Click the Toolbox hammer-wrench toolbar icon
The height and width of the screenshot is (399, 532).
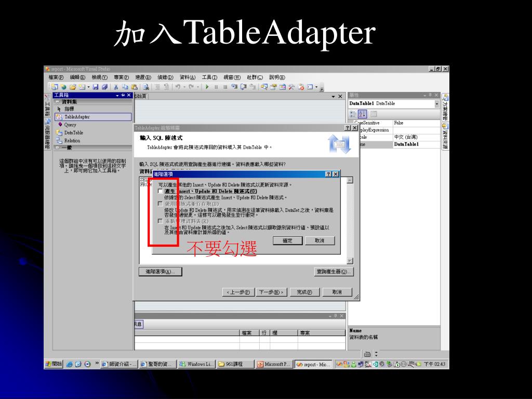pyautogui.click(x=291, y=87)
